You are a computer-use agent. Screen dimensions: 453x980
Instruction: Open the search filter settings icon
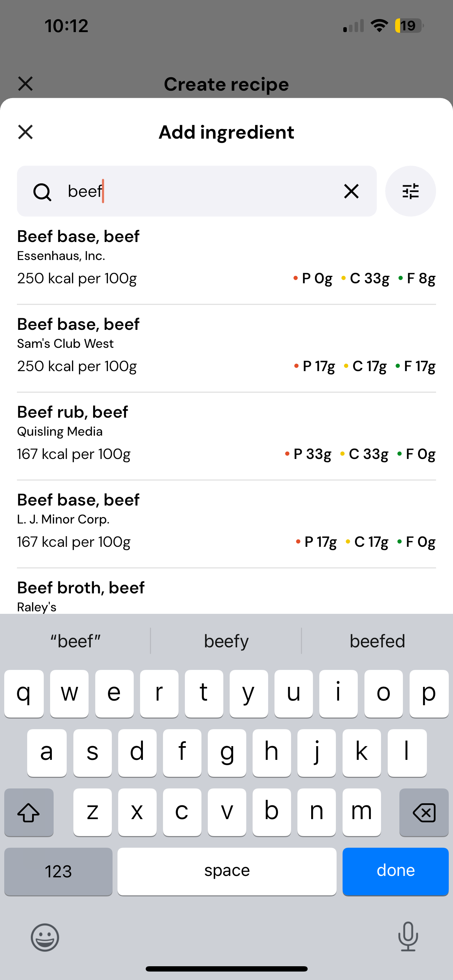pyautogui.click(x=410, y=191)
